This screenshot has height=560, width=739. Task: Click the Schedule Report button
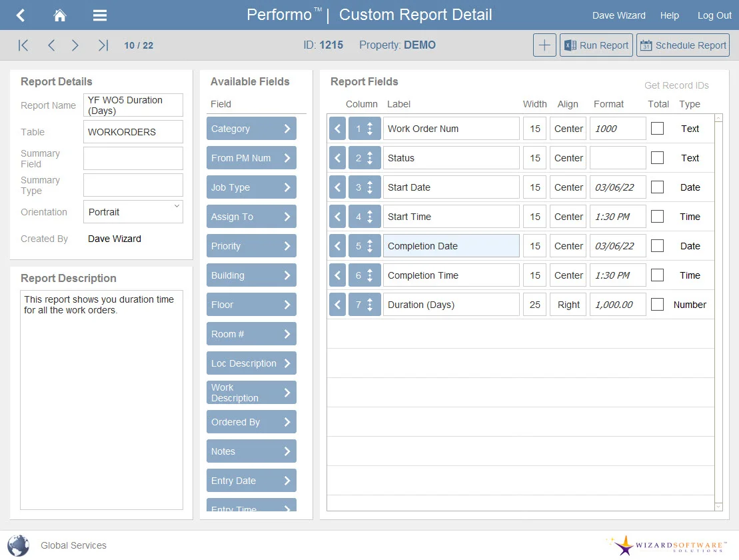coord(683,45)
